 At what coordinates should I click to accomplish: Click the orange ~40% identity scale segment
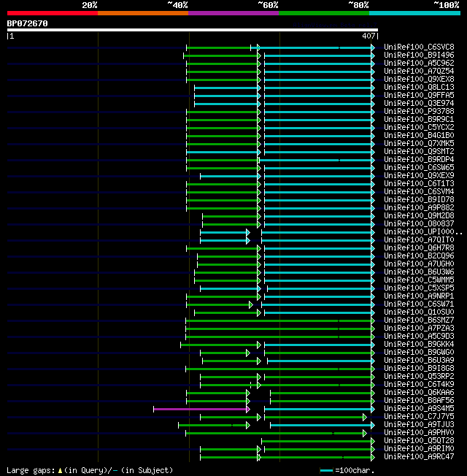pyautogui.click(x=143, y=13)
